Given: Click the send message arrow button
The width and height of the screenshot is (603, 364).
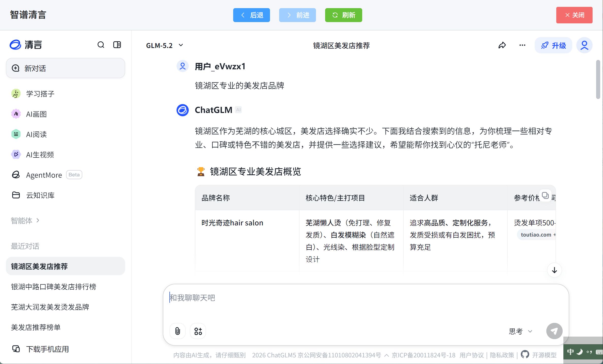Looking at the screenshot, I should click(554, 331).
